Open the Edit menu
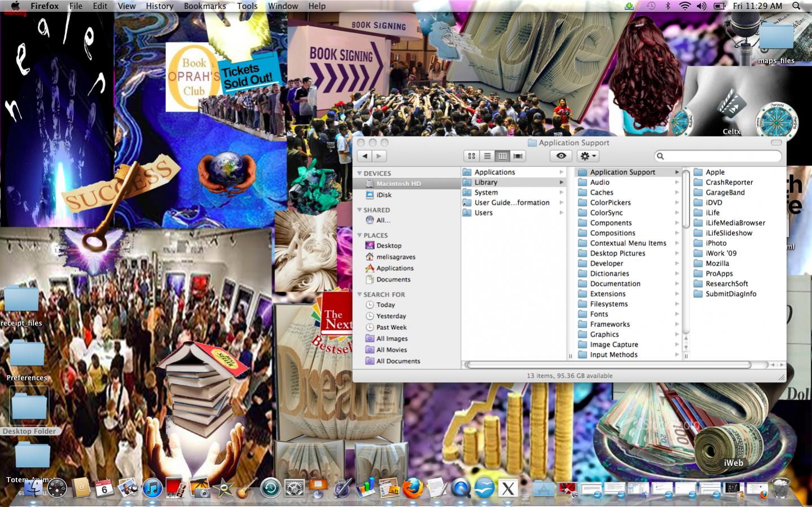This screenshot has height=507, width=812. point(100,6)
